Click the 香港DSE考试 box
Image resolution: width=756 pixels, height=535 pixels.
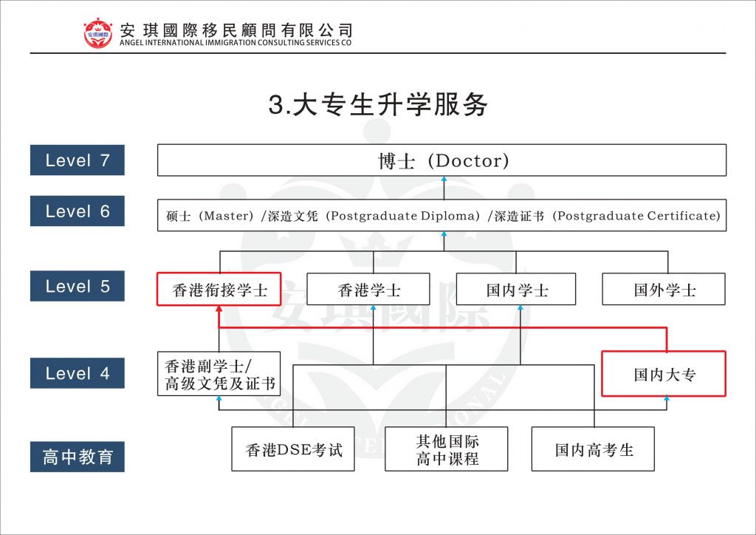click(x=293, y=449)
